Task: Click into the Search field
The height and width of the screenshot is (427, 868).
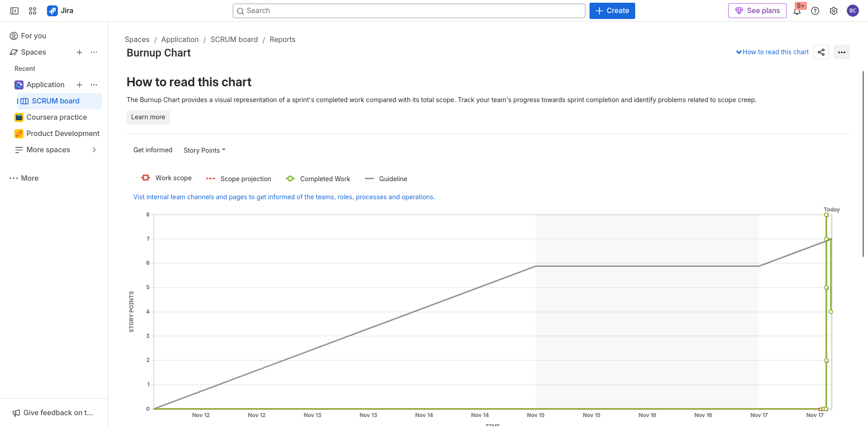Action: click(x=409, y=11)
